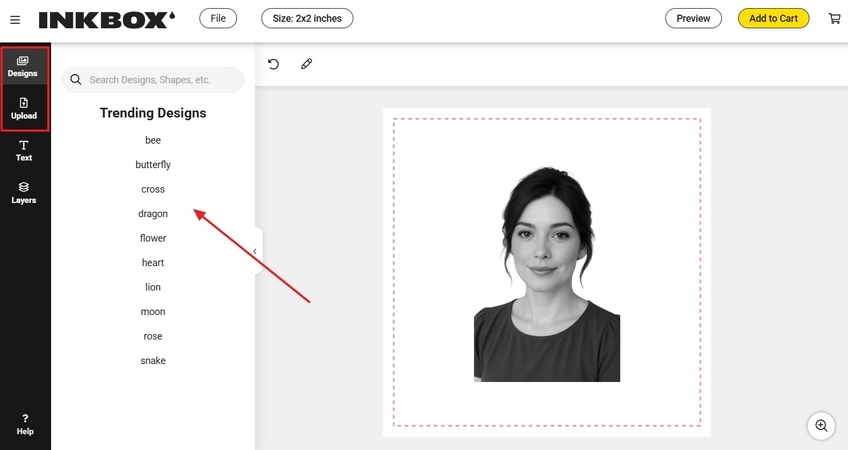Choose the snake trending design

click(x=153, y=360)
